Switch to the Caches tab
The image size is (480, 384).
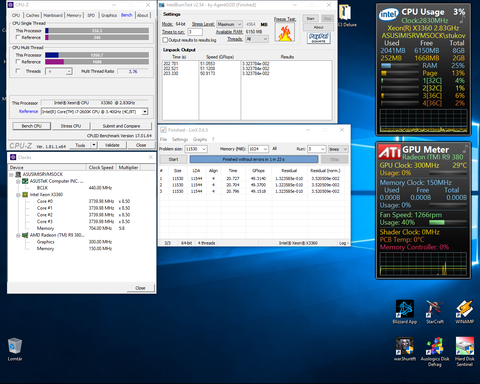point(33,15)
